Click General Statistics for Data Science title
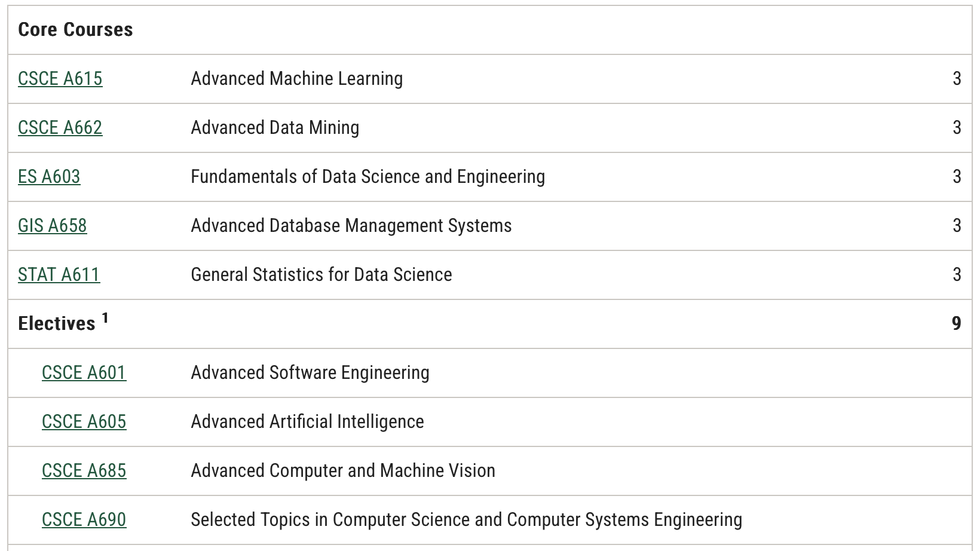The image size is (980, 551). (321, 275)
